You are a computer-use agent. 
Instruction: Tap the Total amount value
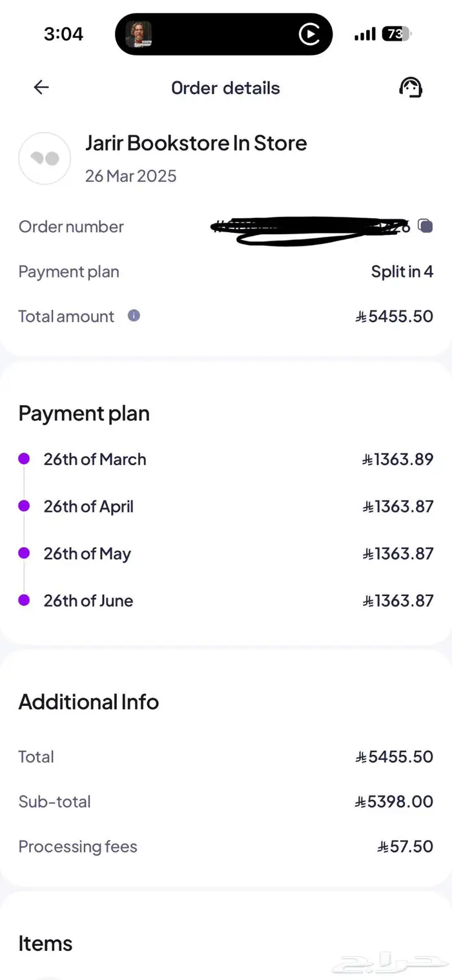394,316
